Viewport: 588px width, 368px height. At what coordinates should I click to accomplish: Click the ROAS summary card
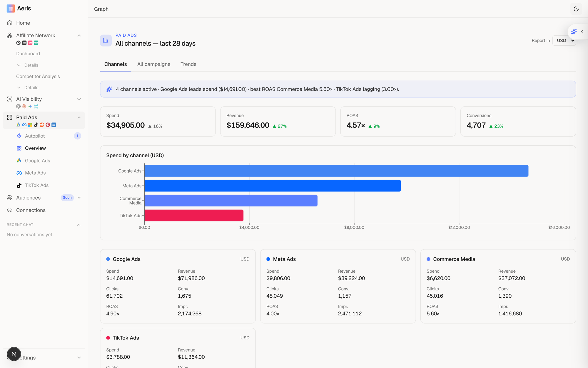click(398, 122)
